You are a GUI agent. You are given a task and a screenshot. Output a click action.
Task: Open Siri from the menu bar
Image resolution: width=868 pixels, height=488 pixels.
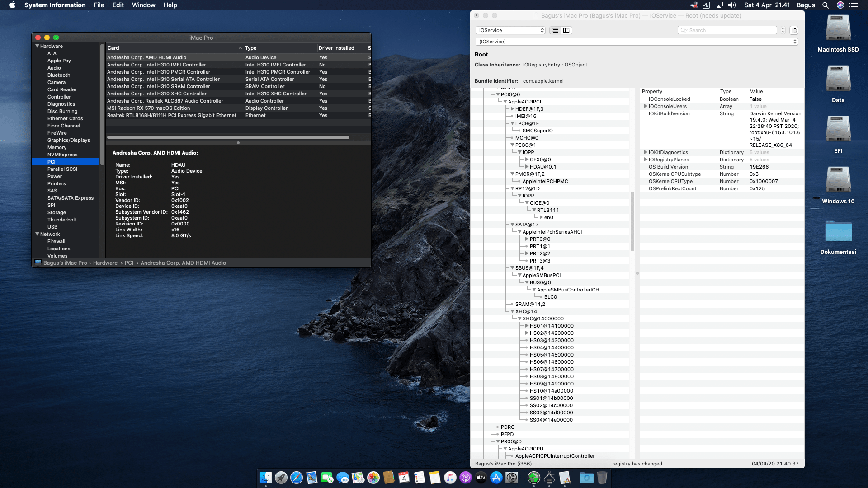(840, 5)
